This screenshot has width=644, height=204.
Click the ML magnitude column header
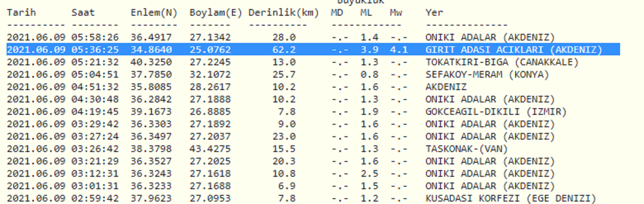pos(366,13)
